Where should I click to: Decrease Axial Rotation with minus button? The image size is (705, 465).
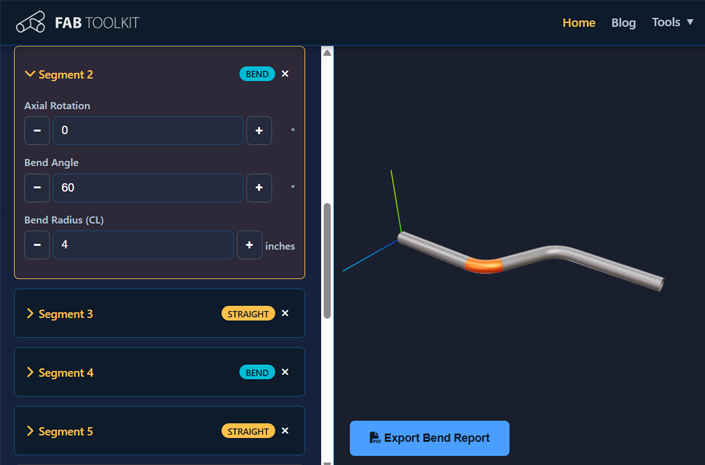[37, 130]
